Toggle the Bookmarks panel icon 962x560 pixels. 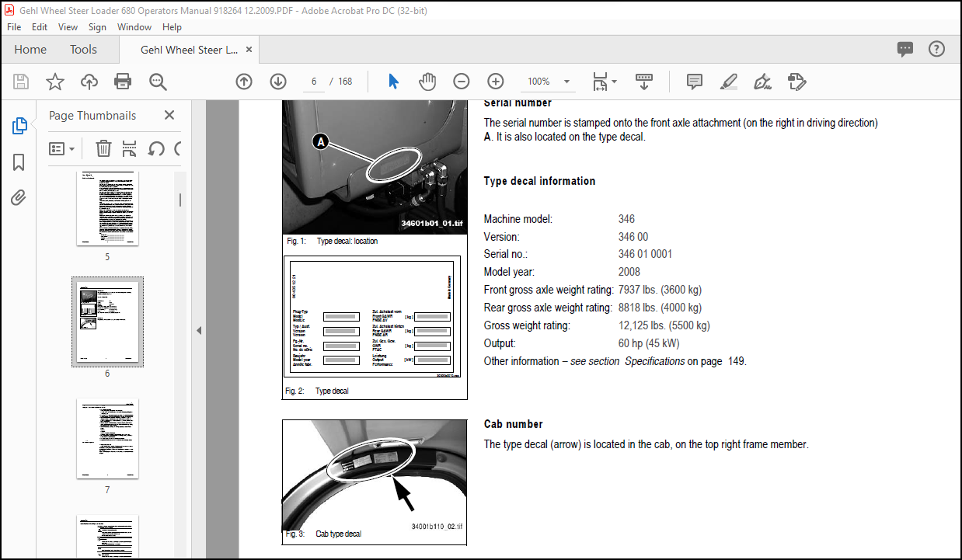[19, 162]
